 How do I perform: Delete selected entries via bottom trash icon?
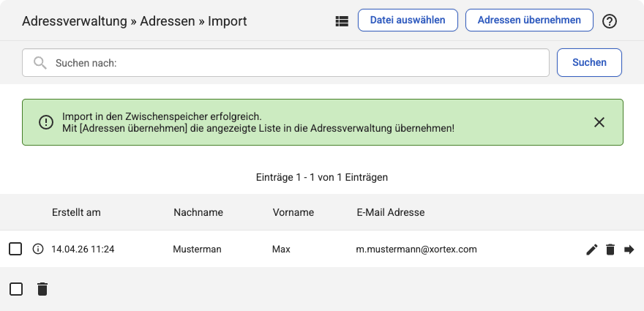click(x=42, y=289)
